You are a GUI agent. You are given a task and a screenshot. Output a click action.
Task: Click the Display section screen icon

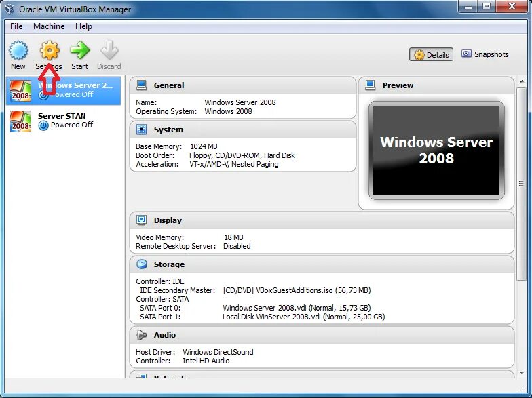point(141,220)
